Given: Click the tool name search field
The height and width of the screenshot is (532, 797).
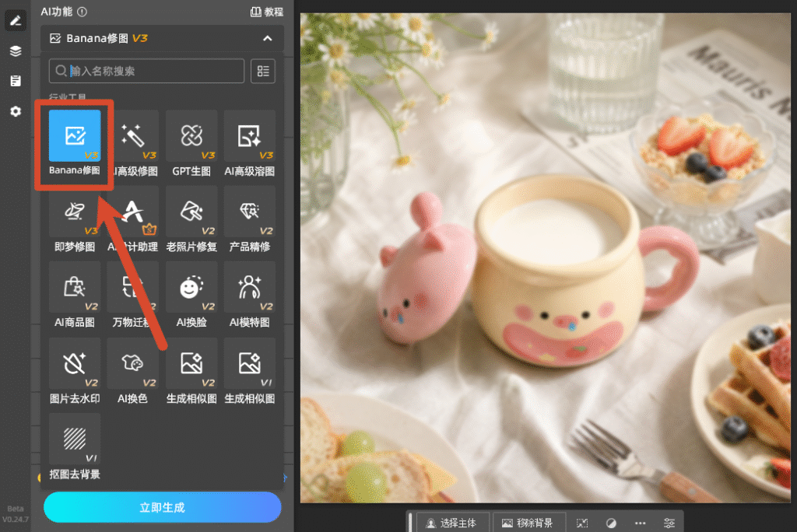Looking at the screenshot, I should 146,71.
